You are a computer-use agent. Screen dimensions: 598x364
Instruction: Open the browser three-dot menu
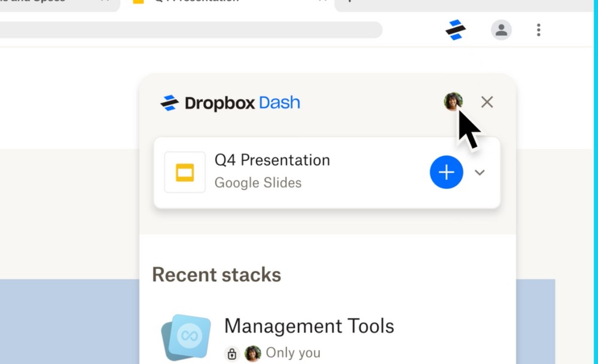tap(539, 30)
